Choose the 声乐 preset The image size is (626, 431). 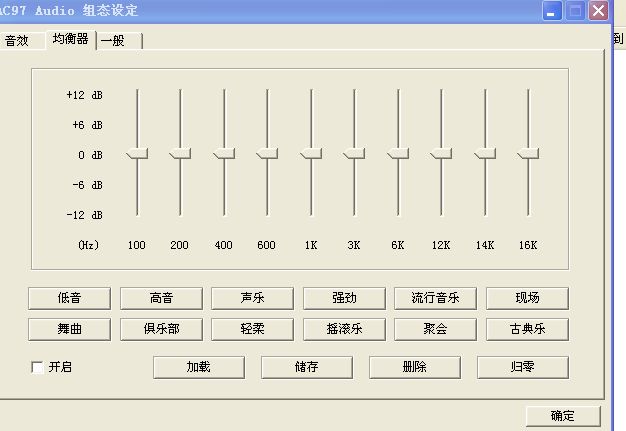(x=252, y=298)
